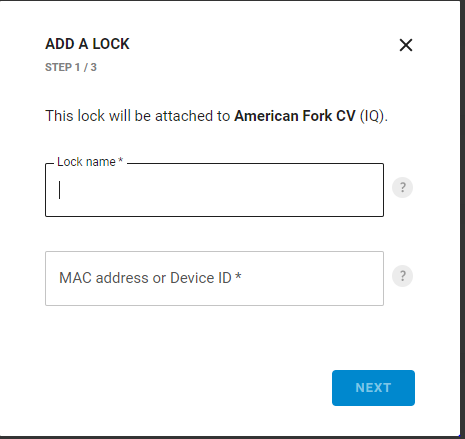Viewport: 465px width, 439px height.
Task: Proceed with the NEXT button
Action: 373,388
